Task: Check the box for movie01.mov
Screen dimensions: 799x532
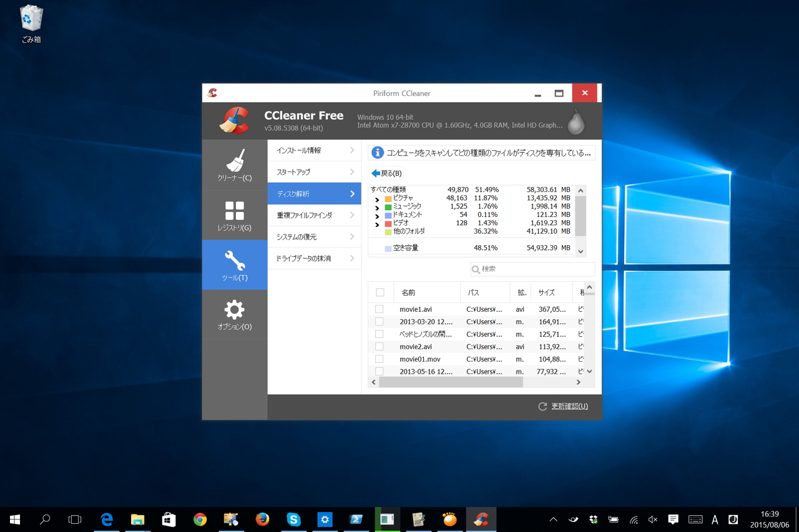Action: 379,359
